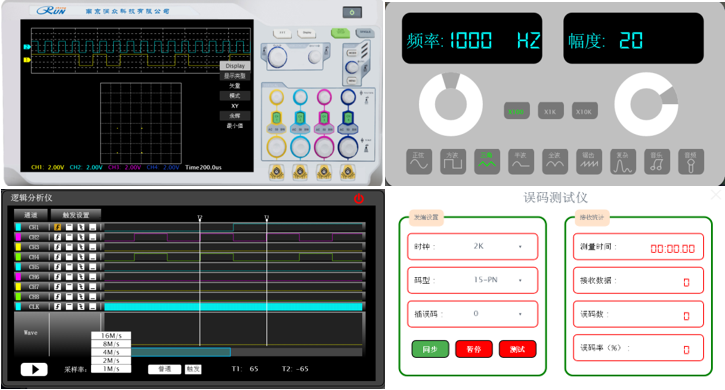Choose the sawtooth (锯齿) waveform icon

pos(589,161)
